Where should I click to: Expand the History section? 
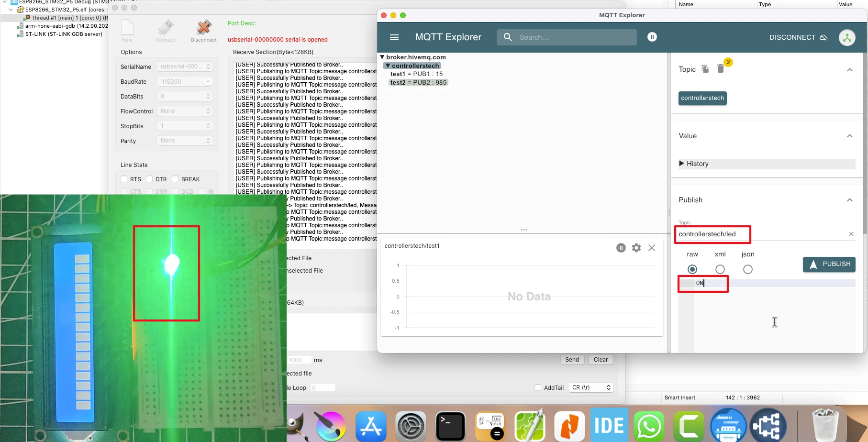click(682, 164)
